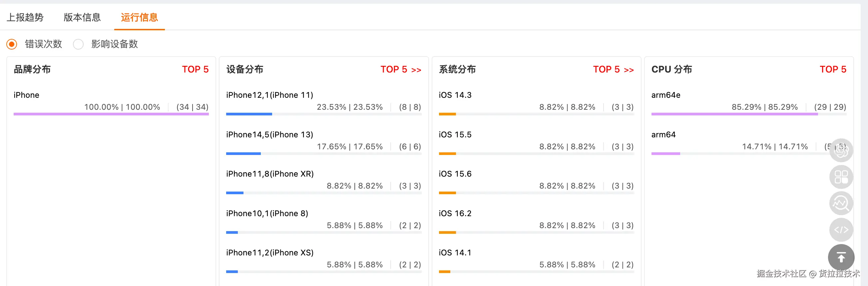Click the ChatGPT floating assistant icon
The width and height of the screenshot is (868, 286).
tap(841, 150)
